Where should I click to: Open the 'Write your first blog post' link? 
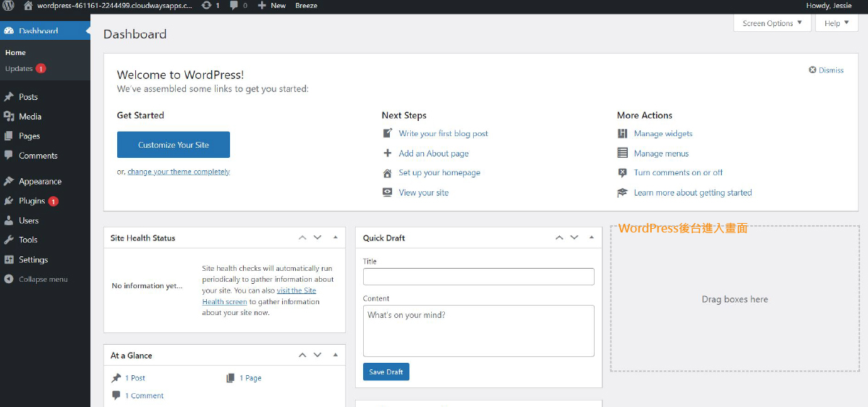tap(443, 133)
